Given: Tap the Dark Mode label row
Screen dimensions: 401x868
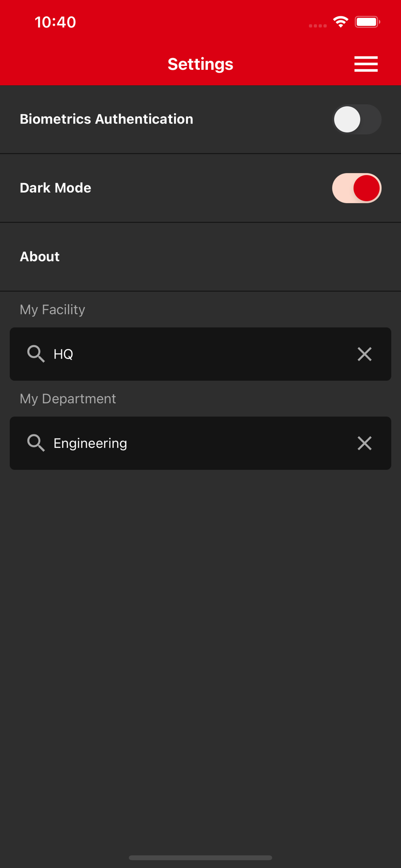Looking at the screenshot, I should point(56,188).
